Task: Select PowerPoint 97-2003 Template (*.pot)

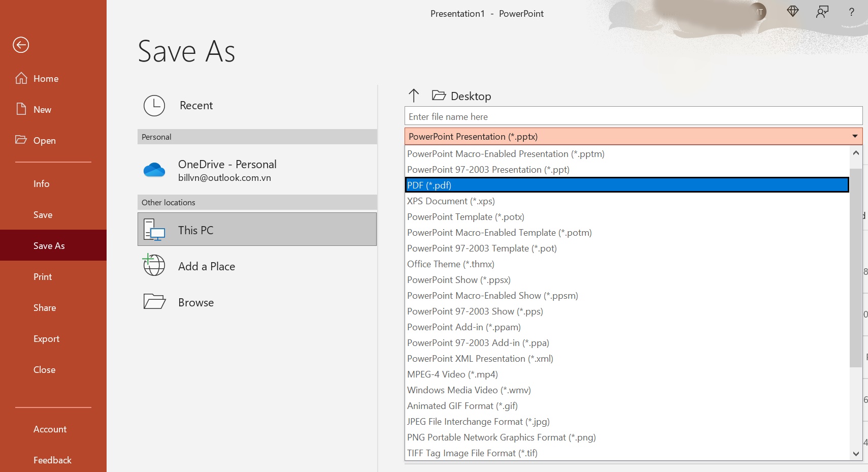Action: pos(627,248)
